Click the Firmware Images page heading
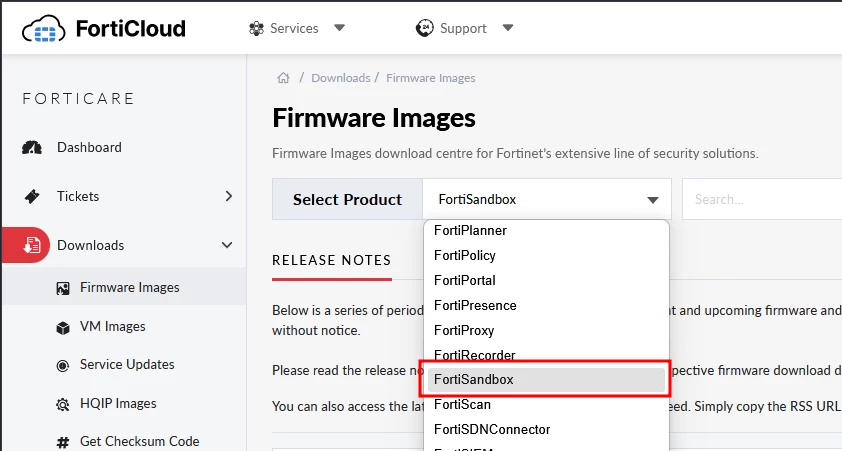The image size is (842, 451). [x=374, y=118]
